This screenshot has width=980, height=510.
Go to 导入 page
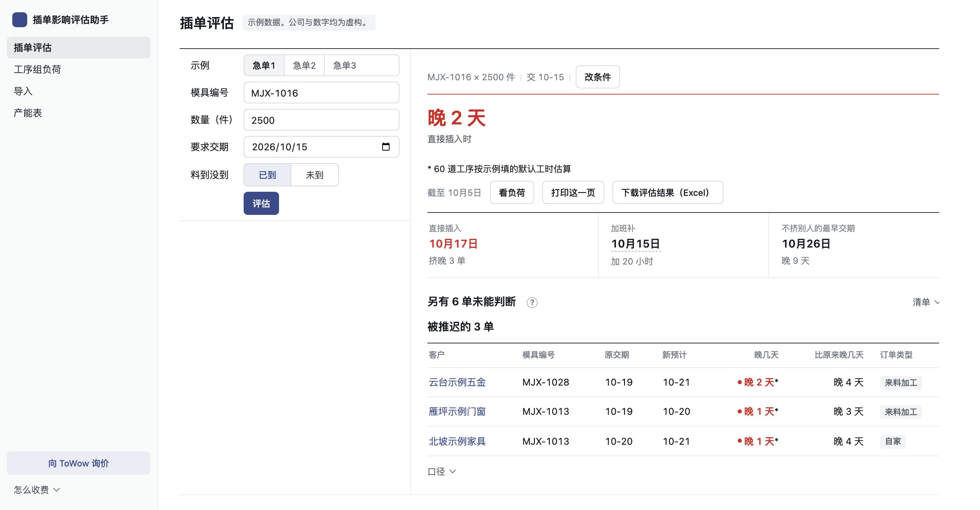(x=78, y=91)
